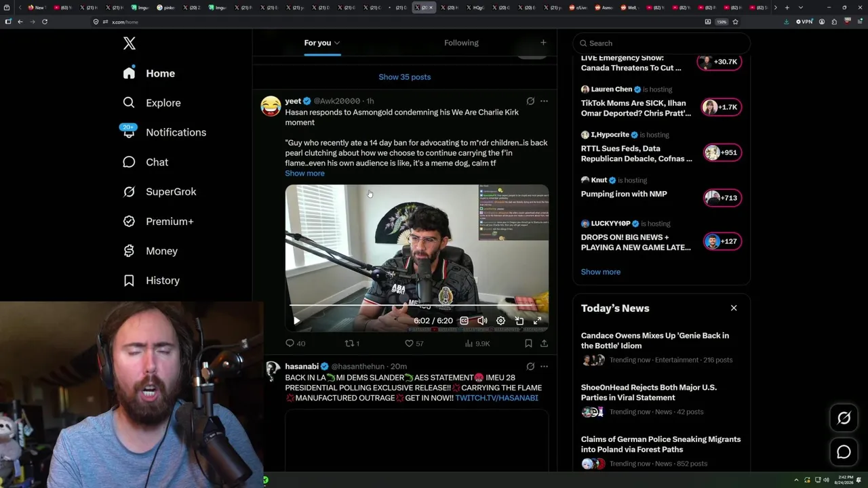Go to X logo home
Image resolution: width=868 pixels, height=488 pixels.
click(130, 43)
